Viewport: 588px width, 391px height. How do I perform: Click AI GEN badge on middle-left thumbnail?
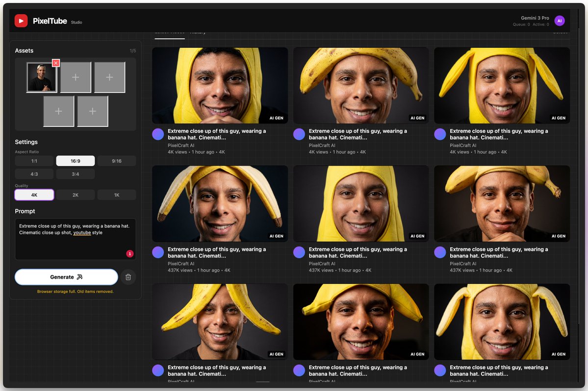point(277,236)
